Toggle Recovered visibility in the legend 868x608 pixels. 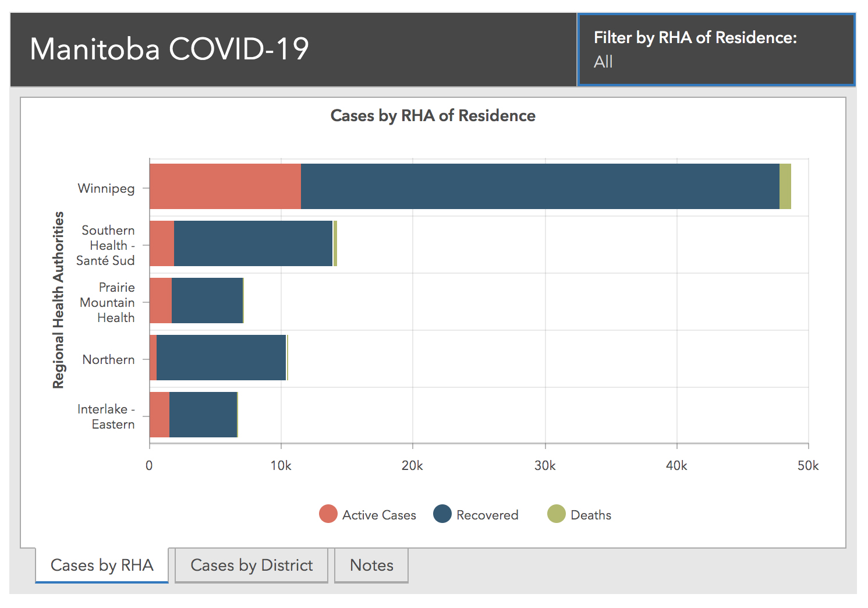tap(487, 514)
